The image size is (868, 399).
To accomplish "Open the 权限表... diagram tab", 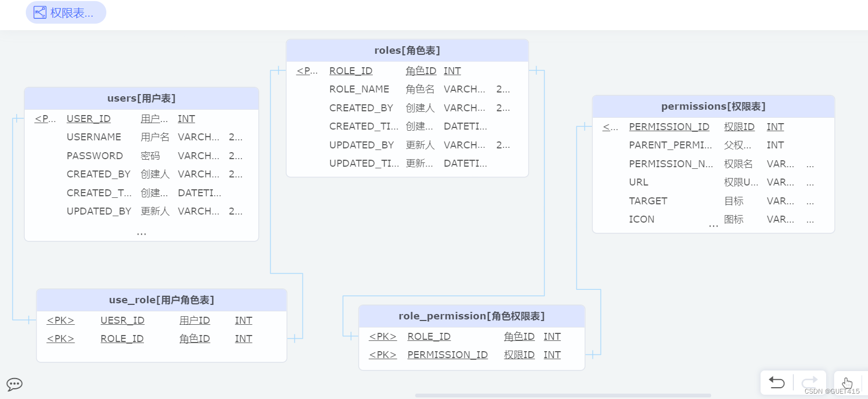I will pos(66,12).
